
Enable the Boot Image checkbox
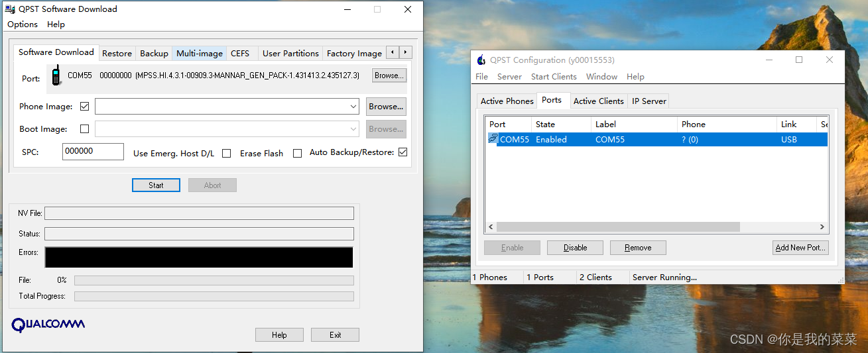point(84,128)
